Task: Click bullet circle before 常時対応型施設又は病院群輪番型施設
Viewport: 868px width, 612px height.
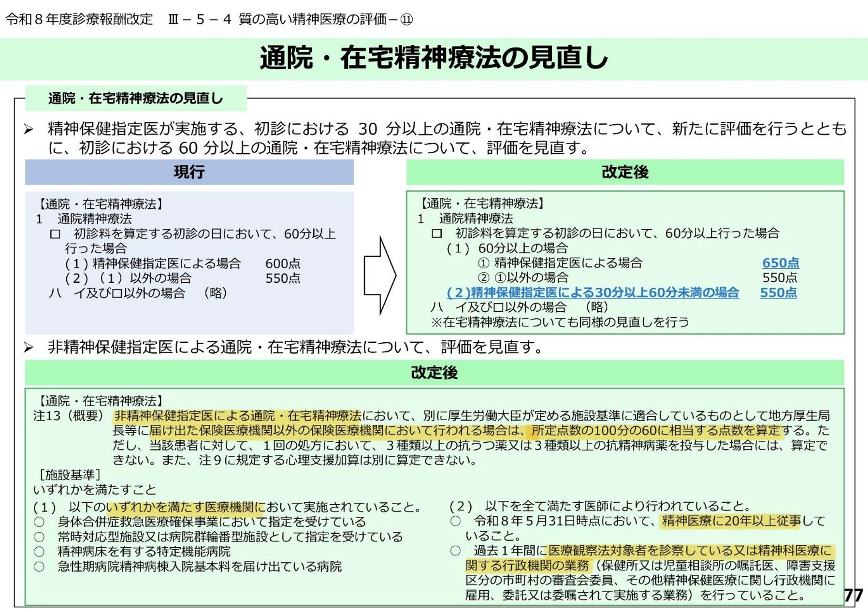Action: point(39,537)
